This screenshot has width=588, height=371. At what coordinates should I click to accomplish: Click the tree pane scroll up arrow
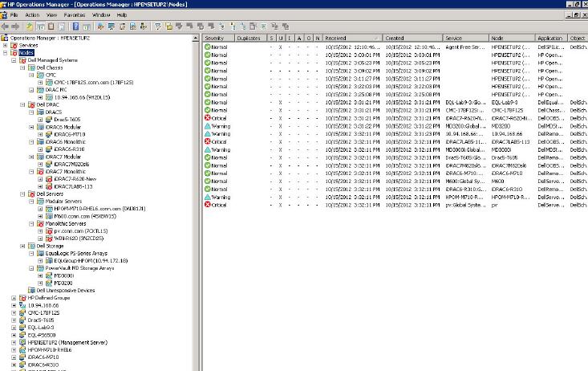point(196,38)
